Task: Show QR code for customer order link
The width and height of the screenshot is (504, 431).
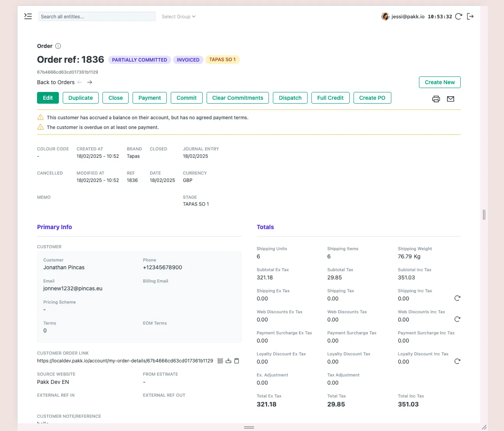Action: point(220,361)
